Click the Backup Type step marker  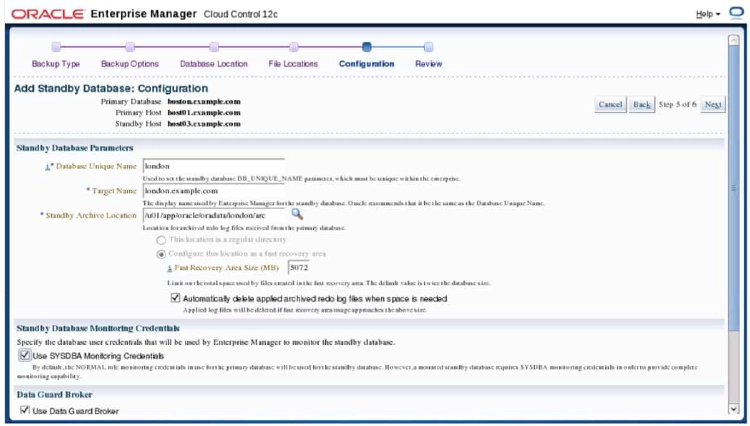56,47
